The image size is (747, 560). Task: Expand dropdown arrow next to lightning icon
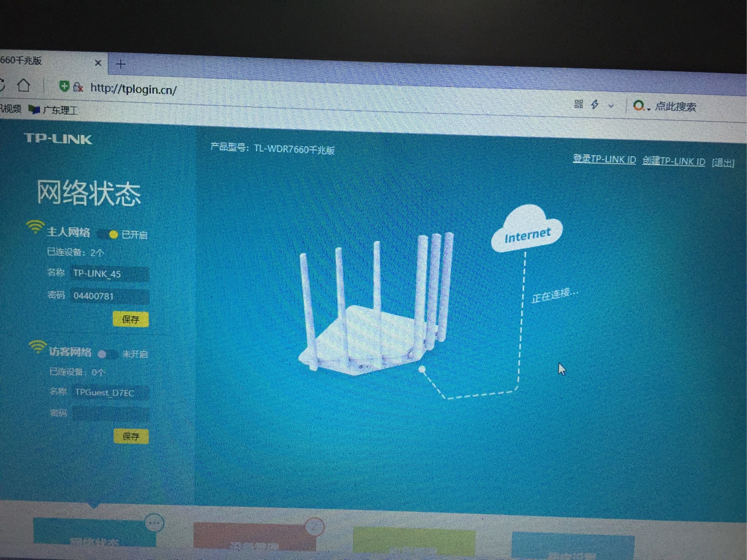point(611,105)
